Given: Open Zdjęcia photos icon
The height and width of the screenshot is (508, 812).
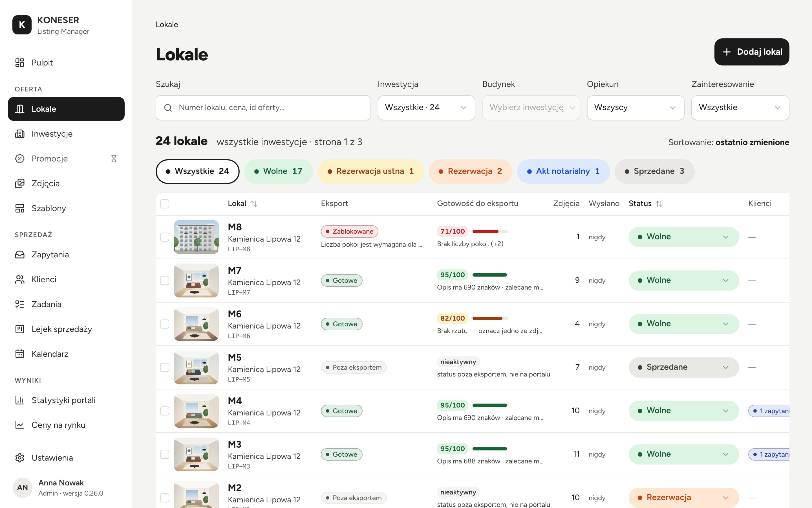Looking at the screenshot, I should click(20, 183).
